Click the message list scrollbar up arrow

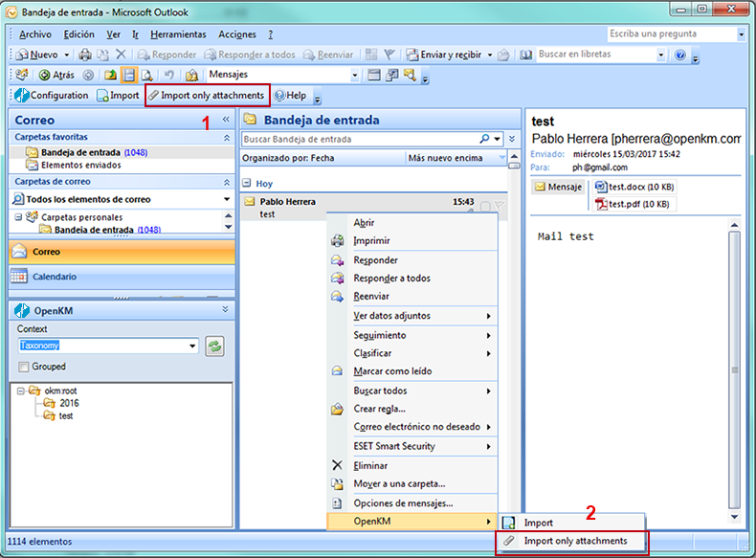point(514,157)
